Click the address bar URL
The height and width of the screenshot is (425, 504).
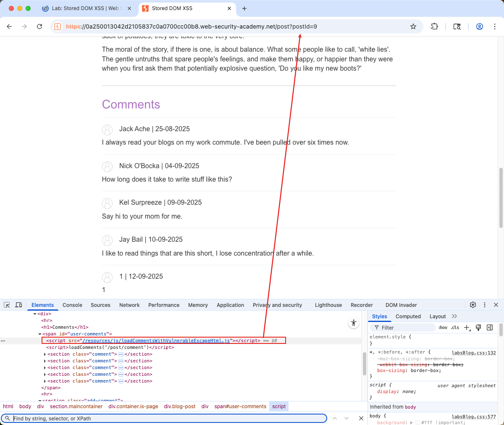pyautogui.click(x=192, y=26)
